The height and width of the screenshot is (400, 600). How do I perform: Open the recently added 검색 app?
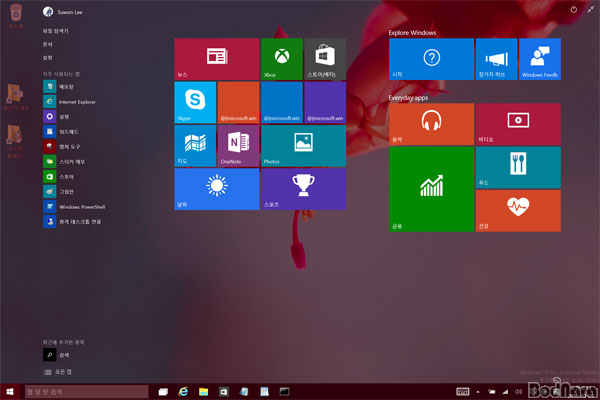[56, 355]
